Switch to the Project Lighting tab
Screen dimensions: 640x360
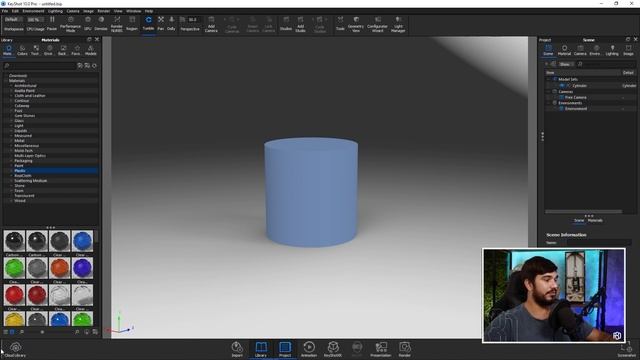612,50
